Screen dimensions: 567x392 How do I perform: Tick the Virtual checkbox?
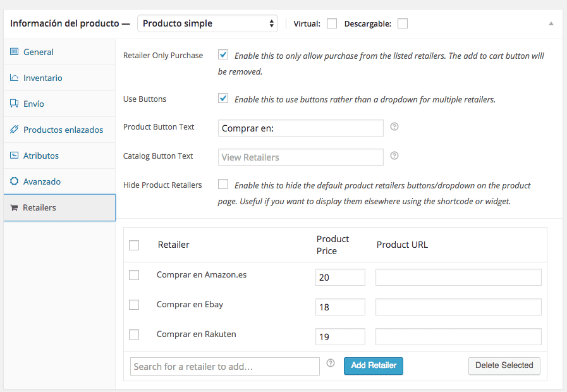[x=332, y=24]
